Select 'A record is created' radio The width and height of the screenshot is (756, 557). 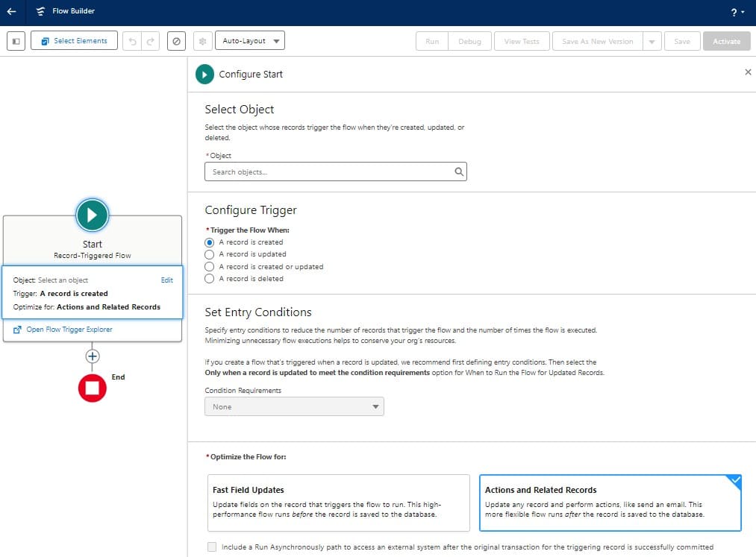pyautogui.click(x=209, y=242)
